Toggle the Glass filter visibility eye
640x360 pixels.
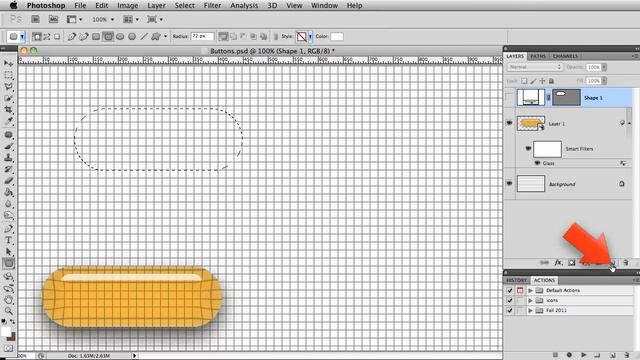(537, 163)
